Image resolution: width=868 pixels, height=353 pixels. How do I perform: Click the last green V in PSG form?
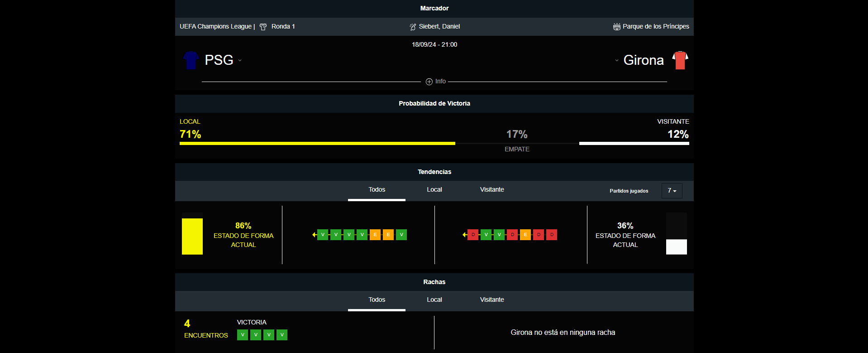[x=401, y=235]
